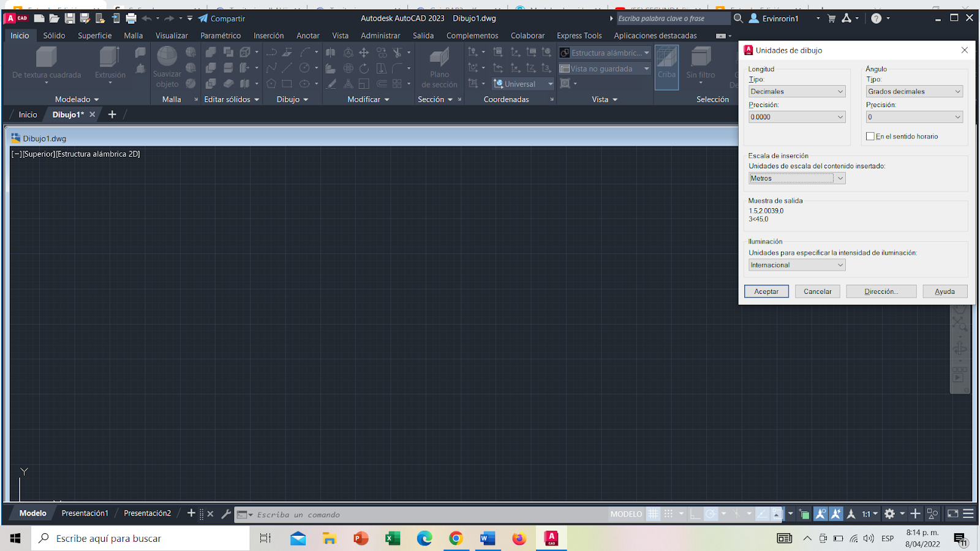
Task: Switch to the Superficie ribbon tab
Action: click(x=95, y=36)
